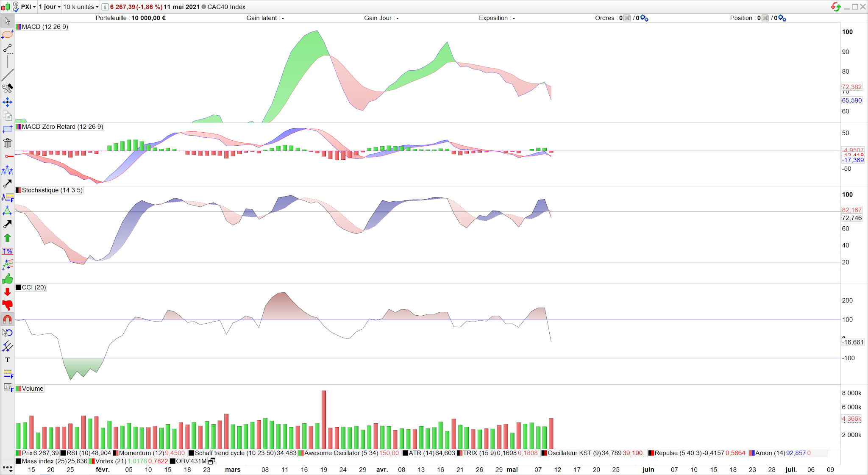Select the vertical line tool
868x475 pixels.
coord(7,61)
